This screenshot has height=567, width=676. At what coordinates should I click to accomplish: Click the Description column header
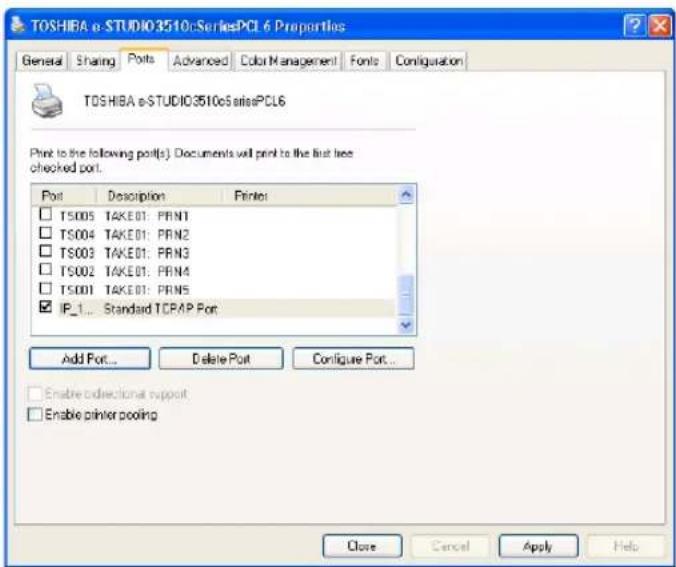pyautogui.click(x=159, y=196)
